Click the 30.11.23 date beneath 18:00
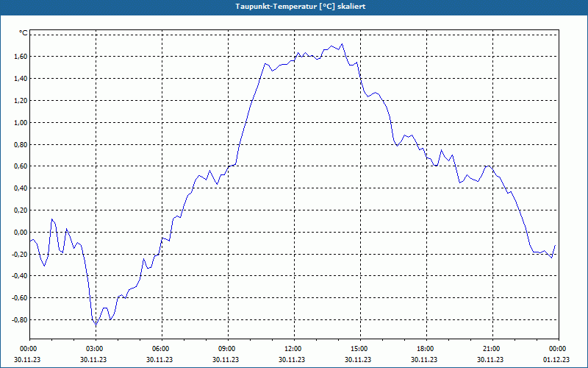 click(424, 359)
